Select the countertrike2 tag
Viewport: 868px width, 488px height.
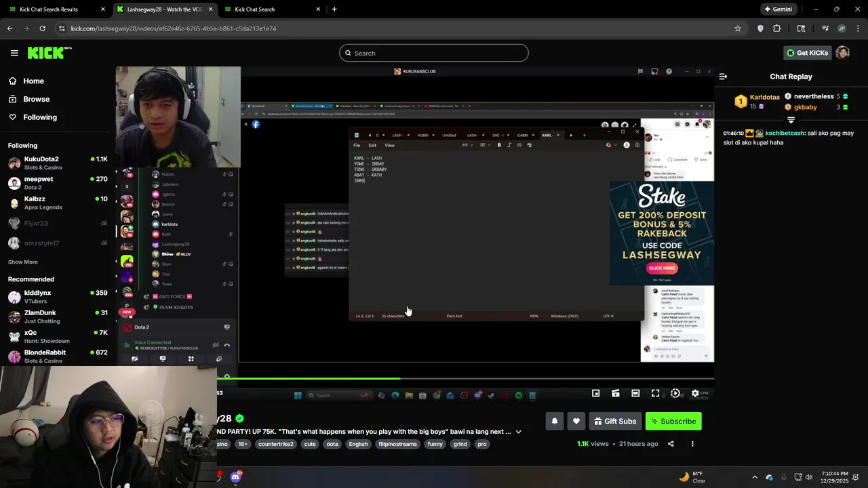click(x=276, y=444)
